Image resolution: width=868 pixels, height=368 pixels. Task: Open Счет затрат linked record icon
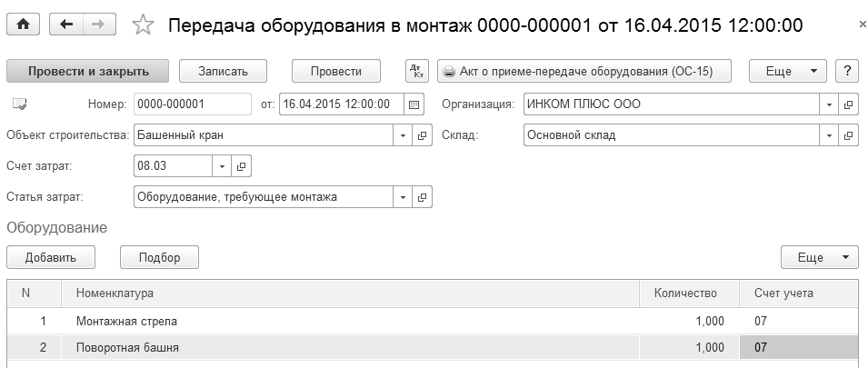pyautogui.click(x=242, y=166)
